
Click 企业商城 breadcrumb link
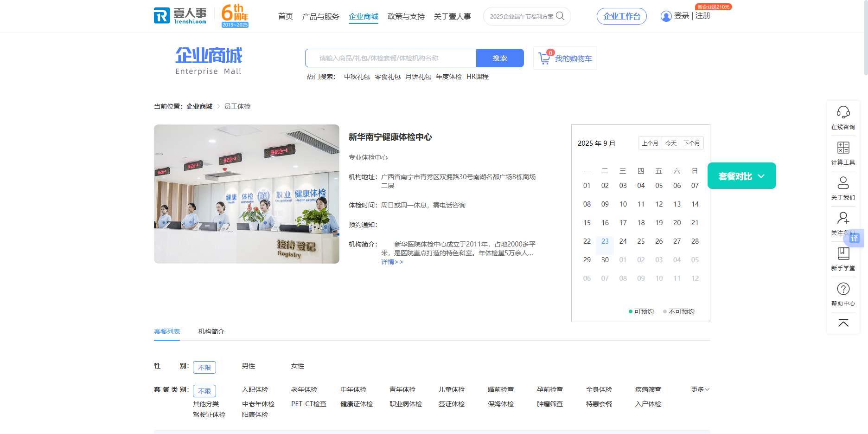pyautogui.click(x=199, y=106)
